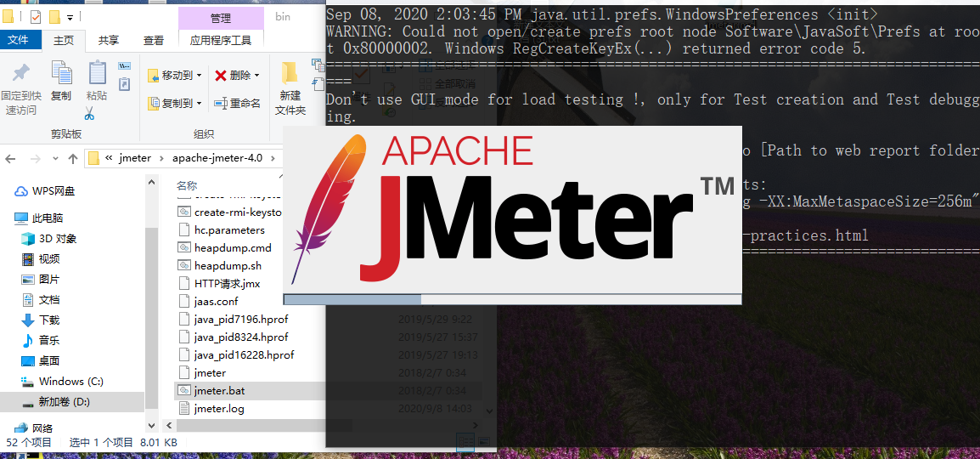Click the Up one level arrow
The image size is (980, 459).
(x=72, y=159)
